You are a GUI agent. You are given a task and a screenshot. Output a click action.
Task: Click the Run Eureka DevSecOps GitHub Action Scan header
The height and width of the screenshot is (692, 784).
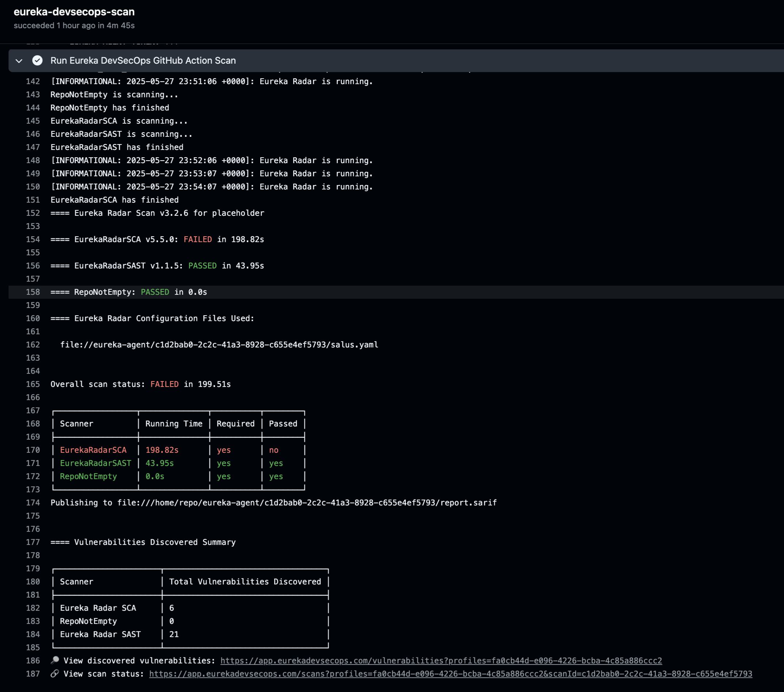point(143,61)
